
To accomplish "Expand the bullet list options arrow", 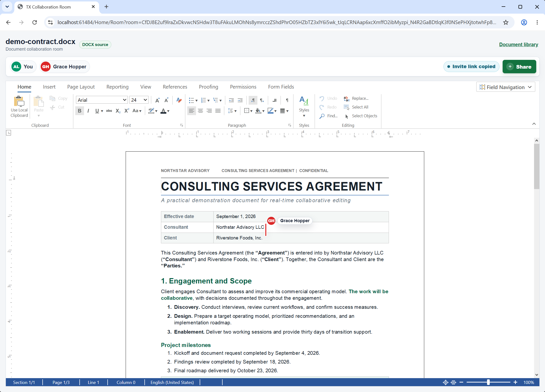I will point(197,100).
